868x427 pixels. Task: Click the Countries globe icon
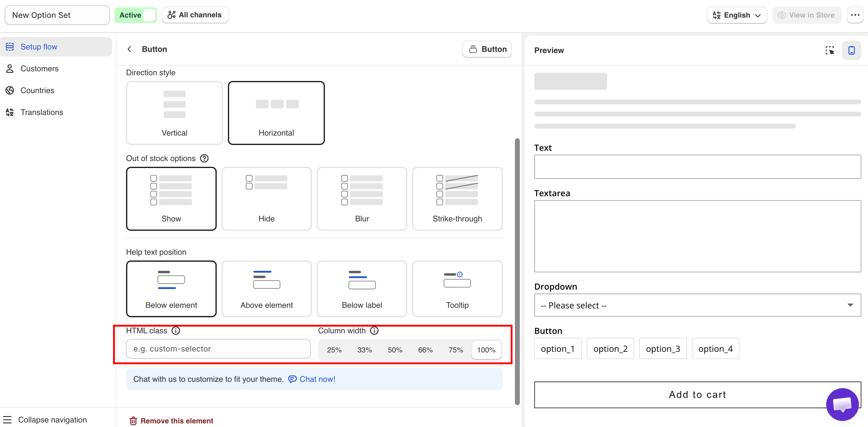tap(10, 90)
